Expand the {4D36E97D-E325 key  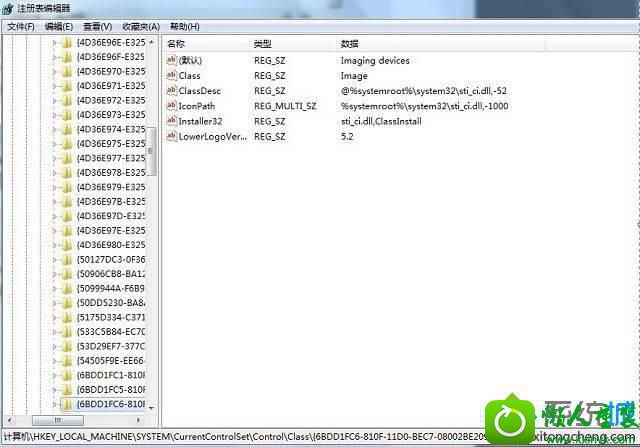tap(55, 216)
